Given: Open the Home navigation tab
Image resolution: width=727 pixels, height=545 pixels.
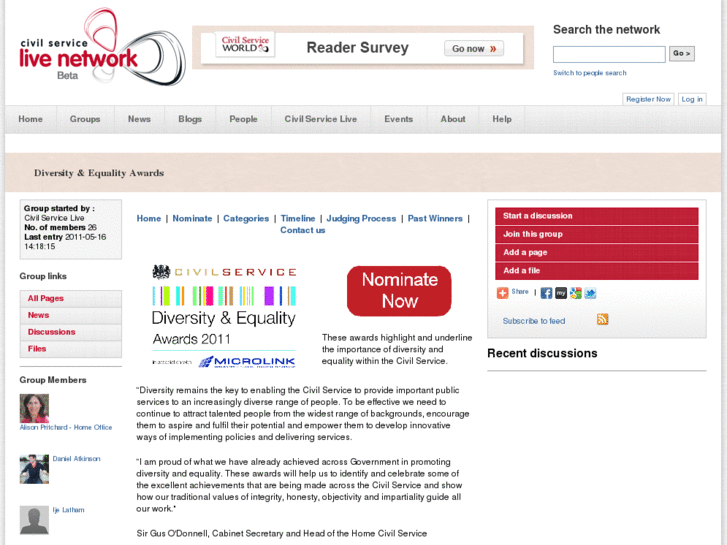Looking at the screenshot, I should click(x=31, y=119).
